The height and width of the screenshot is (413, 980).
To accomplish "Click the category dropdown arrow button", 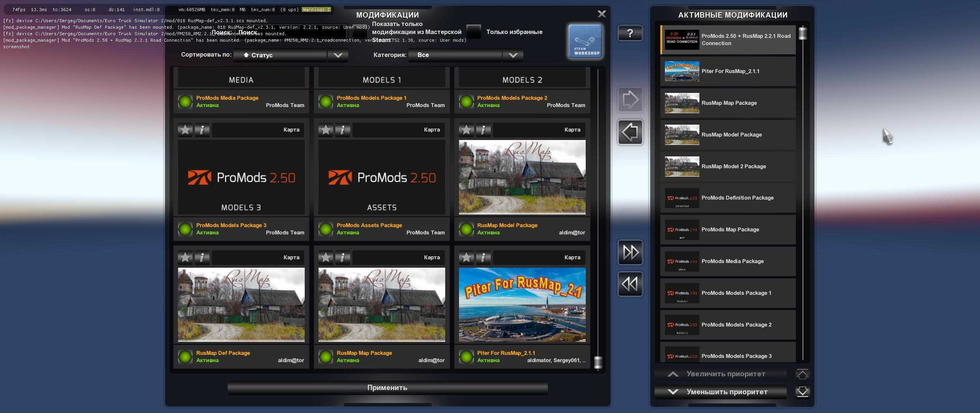I will [513, 55].
